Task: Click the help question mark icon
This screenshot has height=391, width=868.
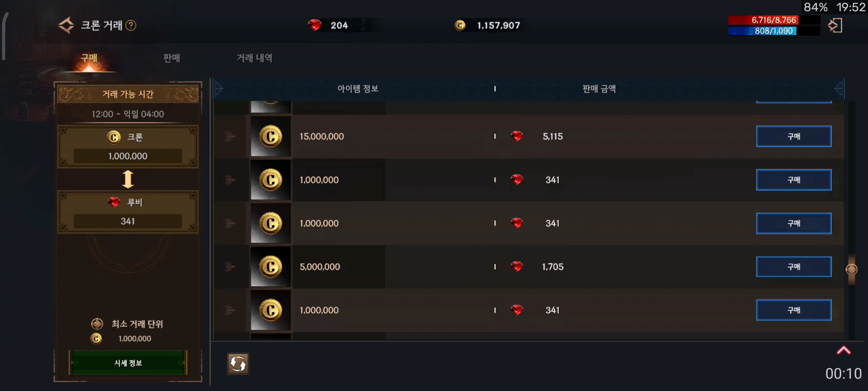Action: (x=131, y=25)
